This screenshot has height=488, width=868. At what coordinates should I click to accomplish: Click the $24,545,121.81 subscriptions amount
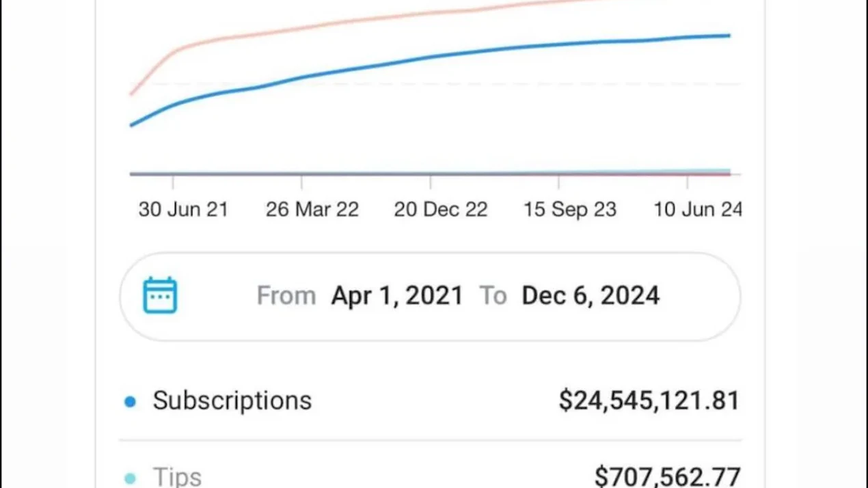click(649, 401)
